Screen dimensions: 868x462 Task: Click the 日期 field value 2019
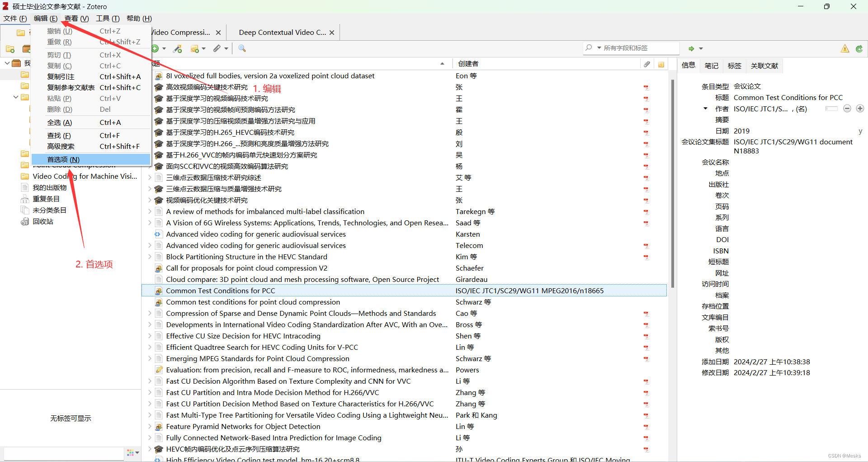coord(741,131)
